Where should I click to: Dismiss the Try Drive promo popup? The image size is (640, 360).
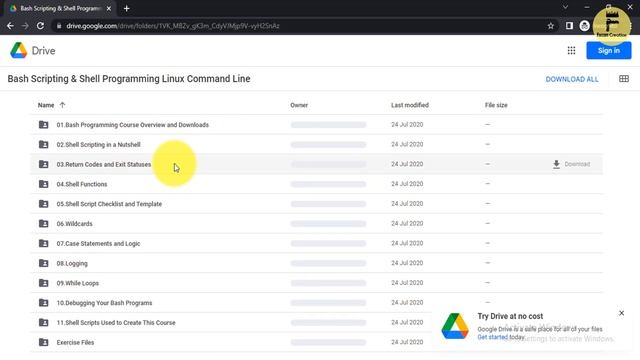click(x=621, y=313)
